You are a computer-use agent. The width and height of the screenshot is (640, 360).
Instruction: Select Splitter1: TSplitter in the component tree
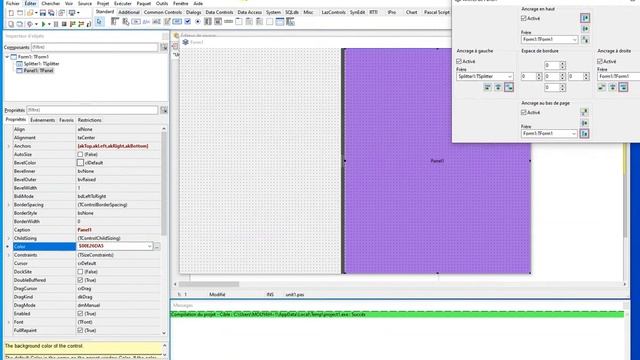tap(41, 64)
